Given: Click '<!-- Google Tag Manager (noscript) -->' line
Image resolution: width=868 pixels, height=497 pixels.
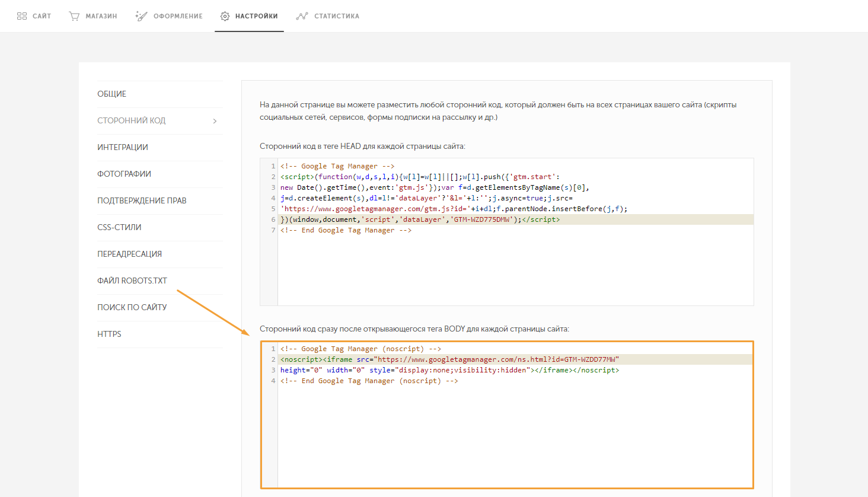Looking at the screenshot, I should pos(360,349).
